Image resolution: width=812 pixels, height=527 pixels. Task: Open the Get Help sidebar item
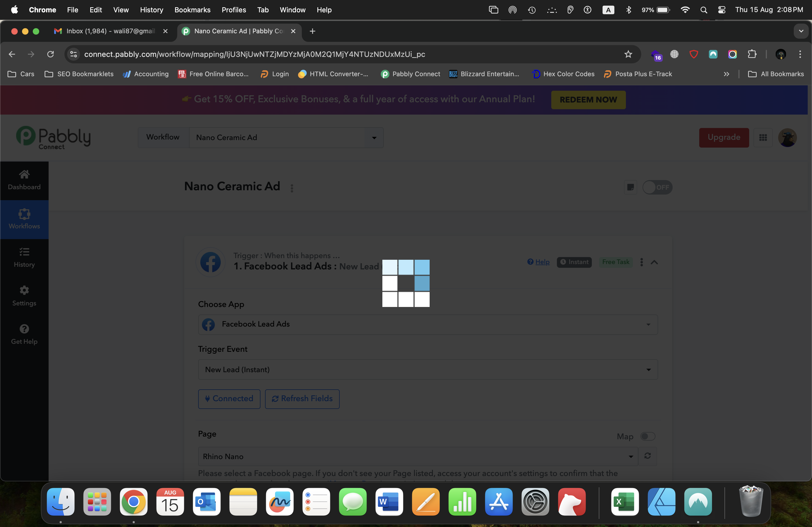pos(24,335)
